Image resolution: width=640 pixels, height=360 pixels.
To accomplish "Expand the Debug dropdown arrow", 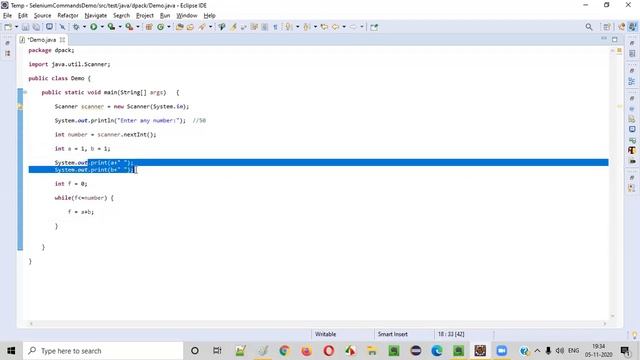I will pyautogui.click(x=84, y=27).
